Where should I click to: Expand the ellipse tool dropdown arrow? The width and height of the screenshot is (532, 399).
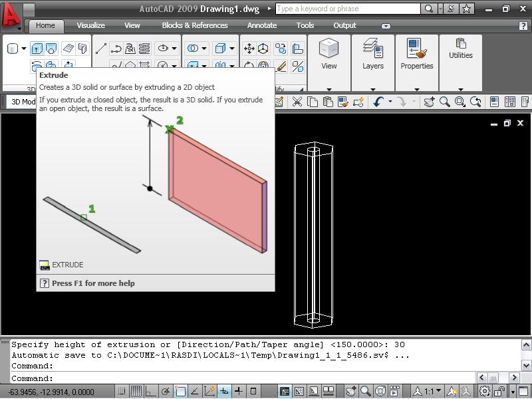174,49
